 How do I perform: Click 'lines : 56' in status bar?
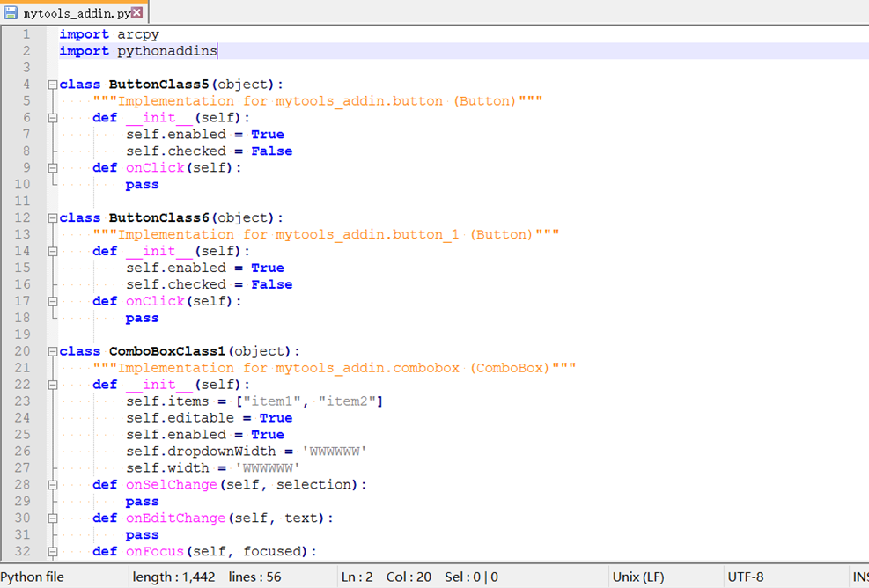tap(254, 577)
